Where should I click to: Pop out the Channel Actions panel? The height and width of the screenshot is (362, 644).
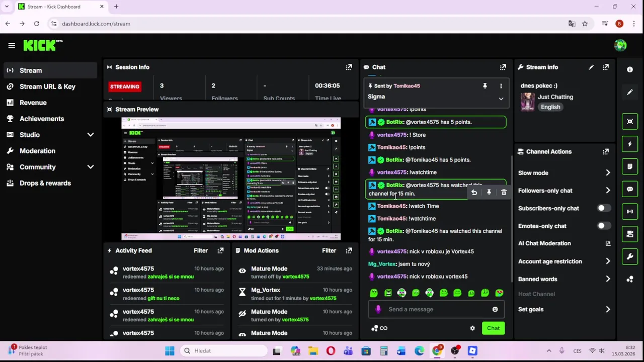coord(606,151)
